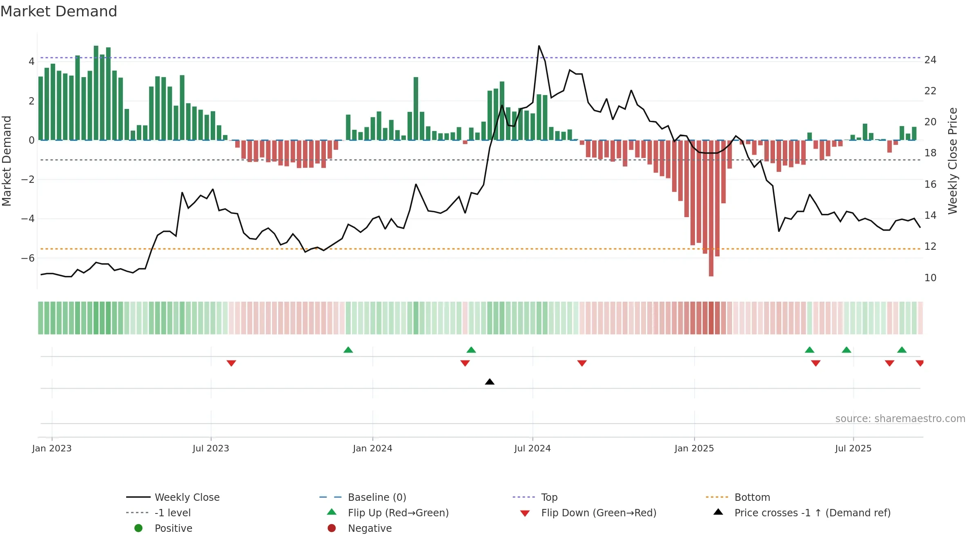
Task: Click the −6 tick on the demand axis
Action: (x=27, y=258)
